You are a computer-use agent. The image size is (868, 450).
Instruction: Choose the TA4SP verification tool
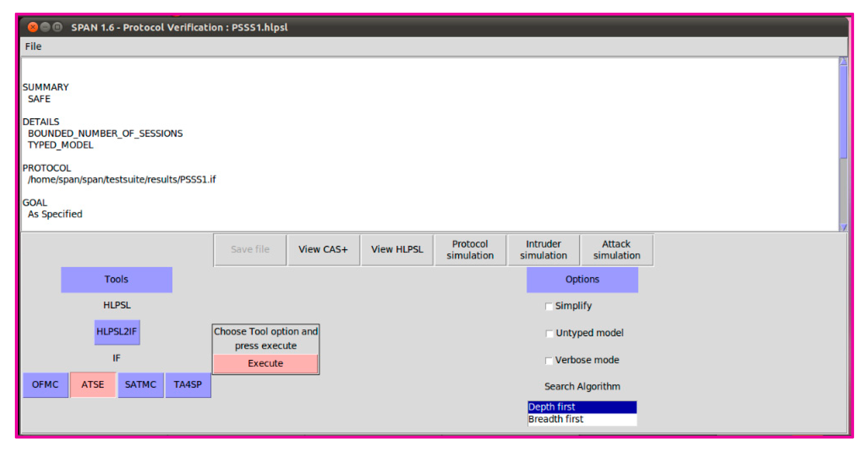188,384
